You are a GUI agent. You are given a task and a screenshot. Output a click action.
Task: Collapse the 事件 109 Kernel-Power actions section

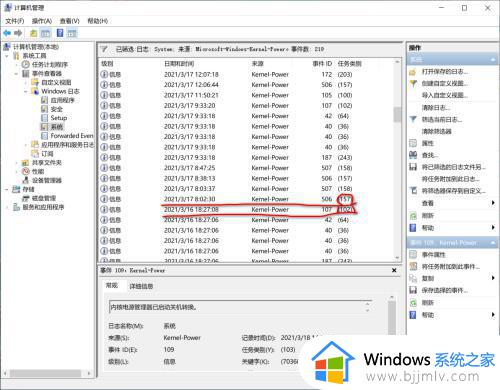click(x=493, y=243)
